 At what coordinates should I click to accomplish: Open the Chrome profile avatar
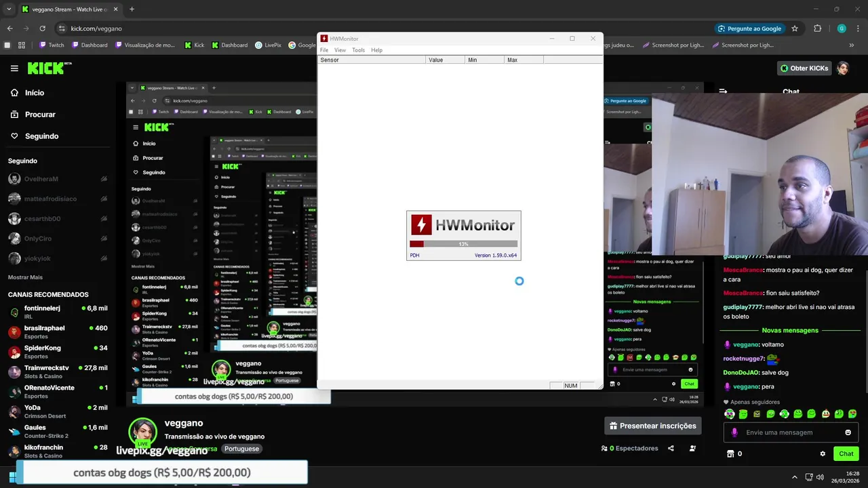[842, 28]
